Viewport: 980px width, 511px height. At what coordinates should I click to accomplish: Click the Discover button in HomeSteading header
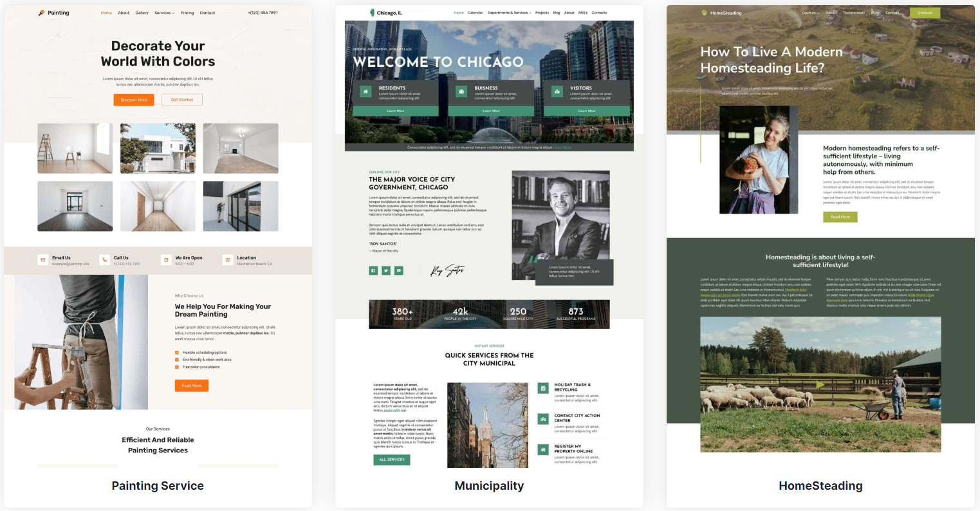point(925,13)
